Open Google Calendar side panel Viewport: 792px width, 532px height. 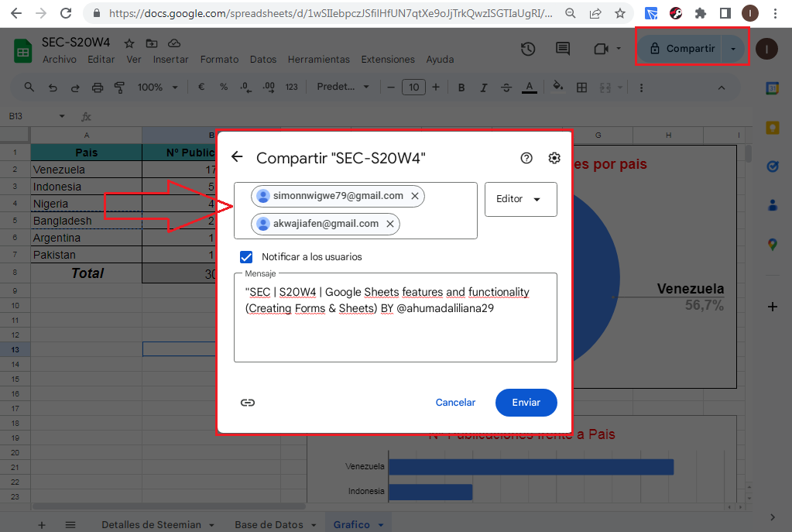tap(773, 88)
